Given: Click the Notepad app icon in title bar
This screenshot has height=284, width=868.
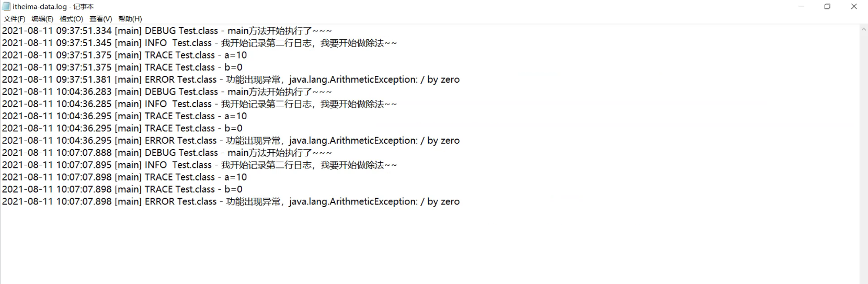Looking at the screenshot, I should [6, 6].
